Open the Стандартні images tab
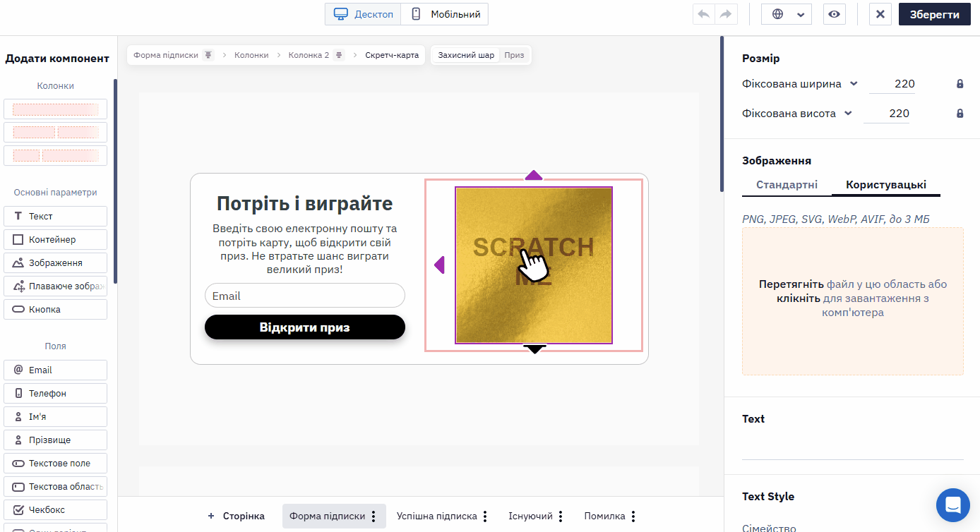This screenshot has height=532, width=980. click(x=787, y=185)
